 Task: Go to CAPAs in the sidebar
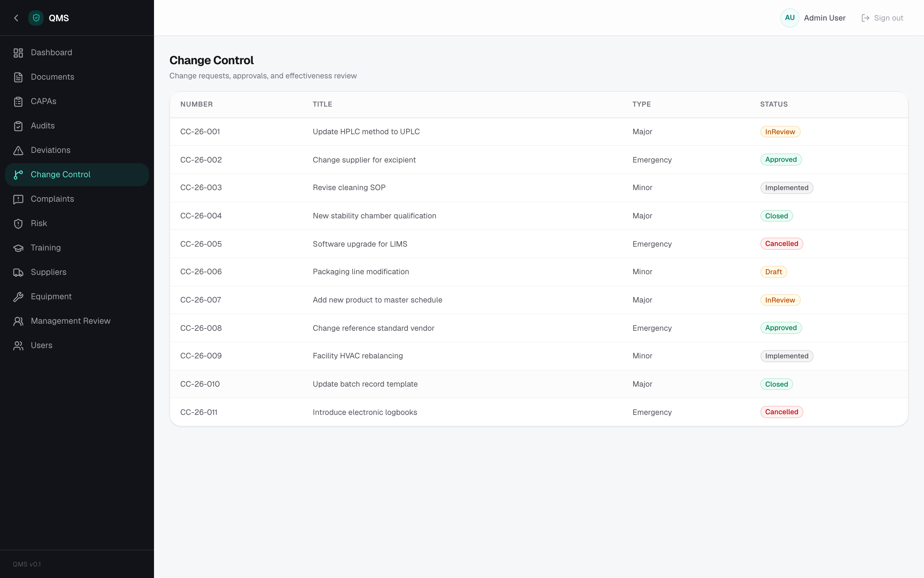pos(77,102)
